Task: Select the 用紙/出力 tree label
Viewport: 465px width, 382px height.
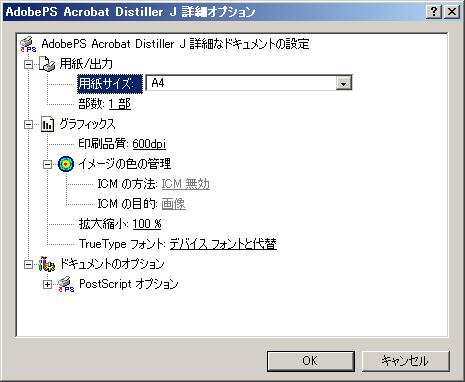Action: coord(86,64)
